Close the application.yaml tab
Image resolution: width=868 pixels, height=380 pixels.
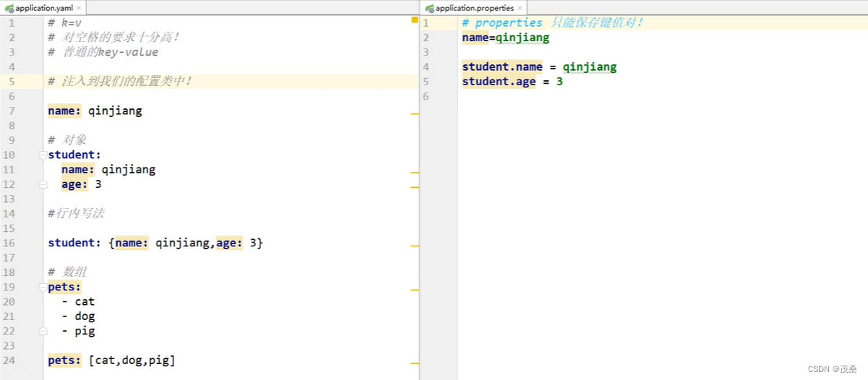pos(79,9)
